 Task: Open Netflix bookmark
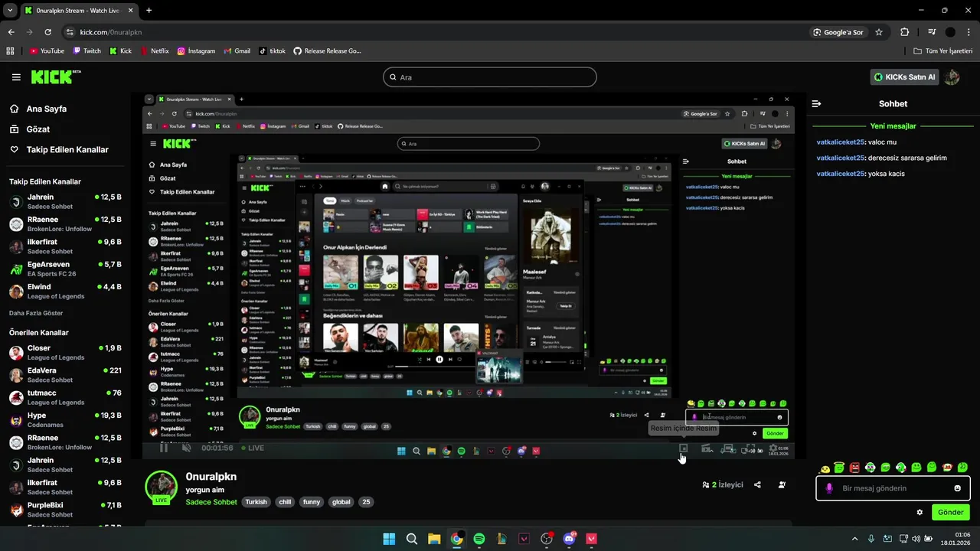(x=155, y=51)
